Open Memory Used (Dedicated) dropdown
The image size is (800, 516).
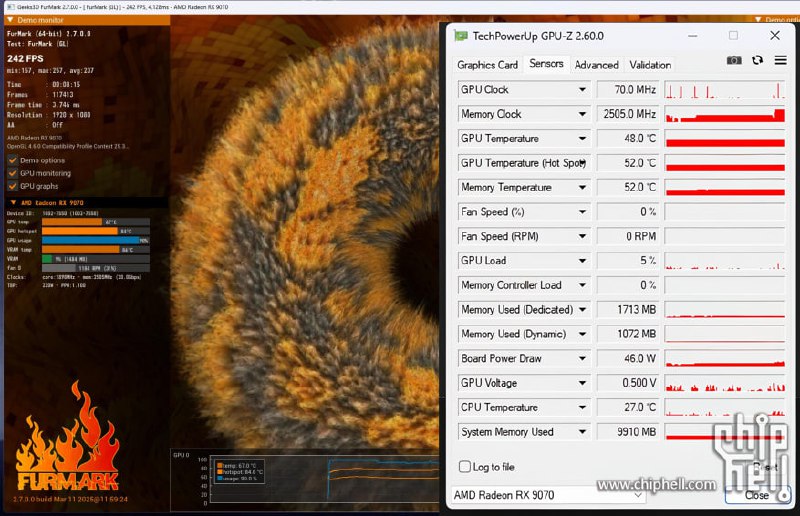[582, 310]
